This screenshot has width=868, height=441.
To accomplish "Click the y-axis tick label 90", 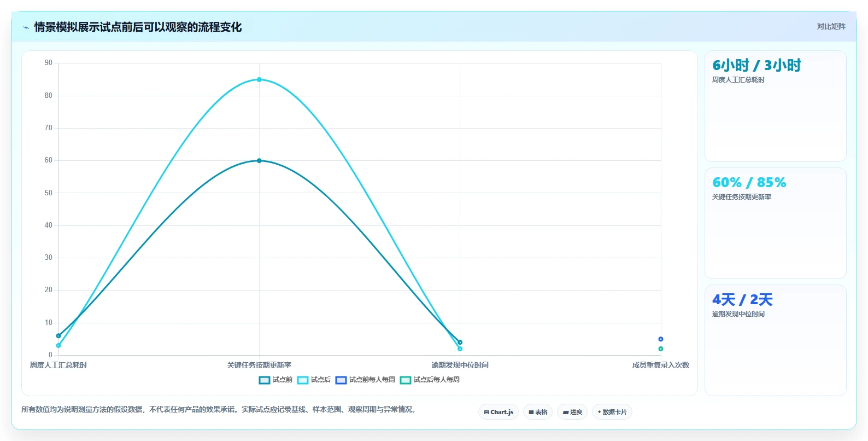I will coord(49,63).
